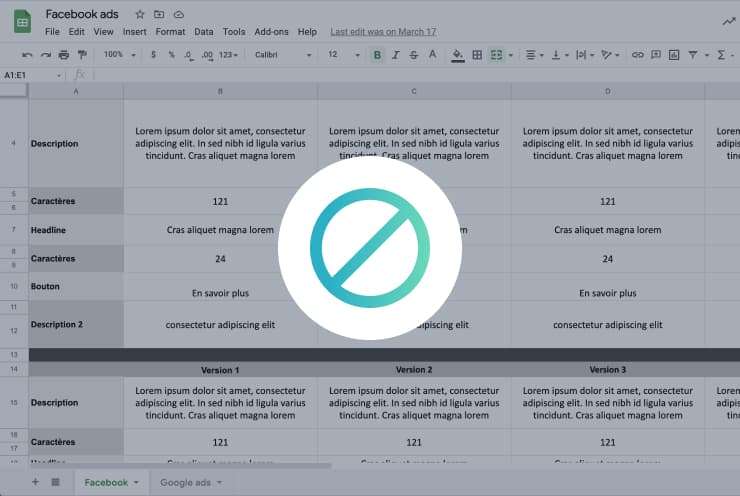The height and width of the screenshot is (496, 740).
Task: Add a new sheet with plus button
Action: tap(36, 482)
